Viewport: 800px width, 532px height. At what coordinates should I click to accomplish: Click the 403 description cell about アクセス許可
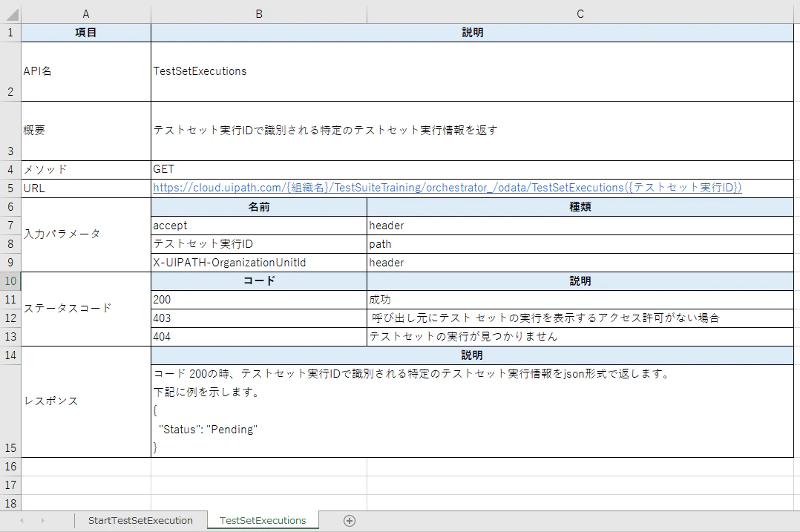point(580,318)
